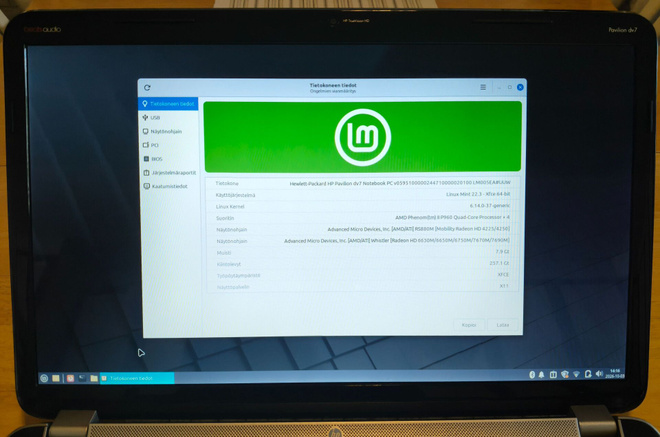This screenshot has width=660, height=437.
Task: Minimize the Tietokoneen tiedot window
Action: 499,88
